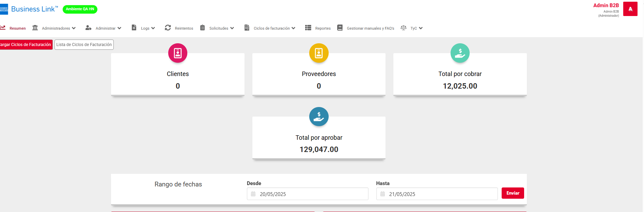
Task: Click the calendar icon in Desde field
Action: (x=253, y=194)
